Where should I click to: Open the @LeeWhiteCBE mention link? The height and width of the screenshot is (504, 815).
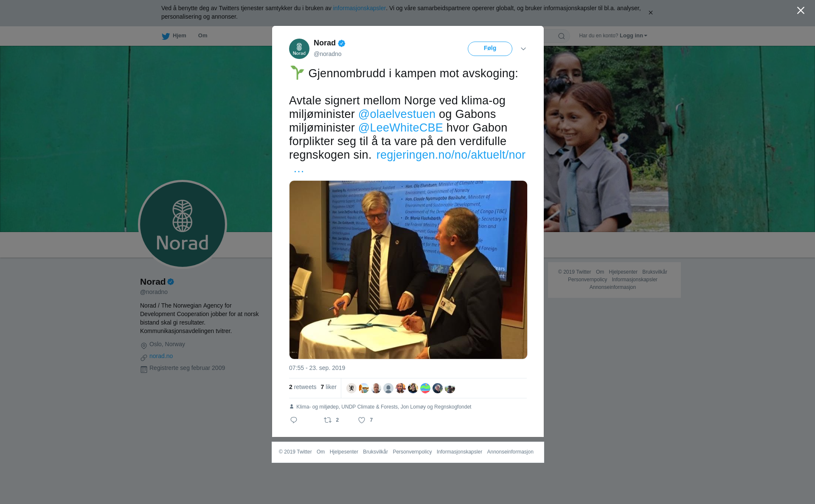tap(401, 128)
